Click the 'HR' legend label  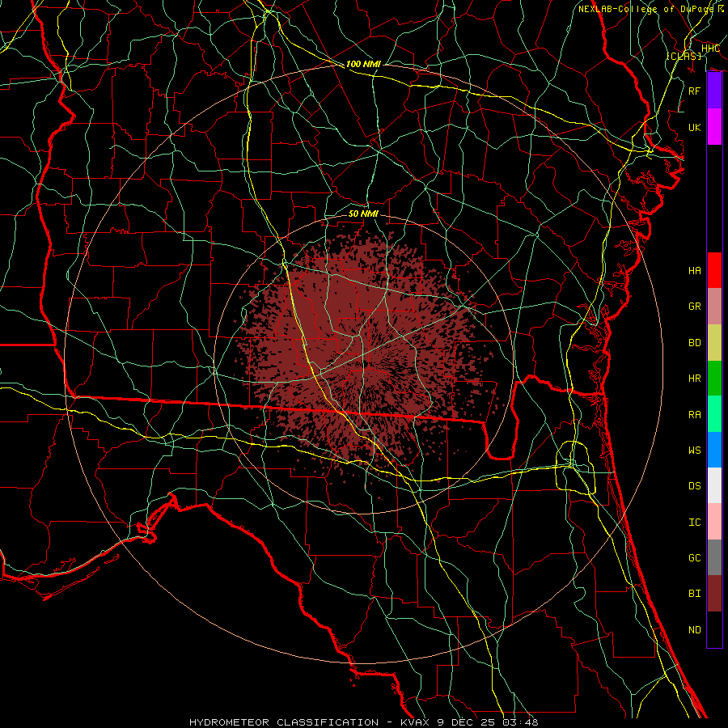[x=695, y=379]
